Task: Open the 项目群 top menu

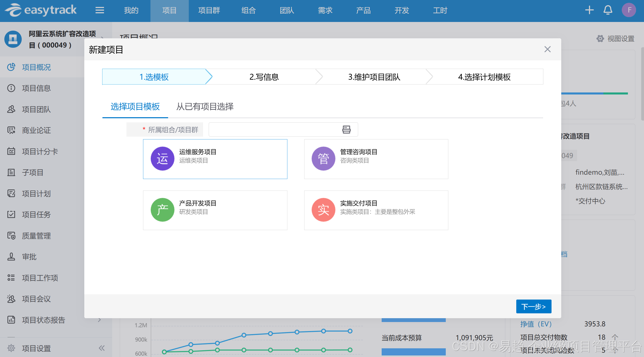Action: pos(209,10)
